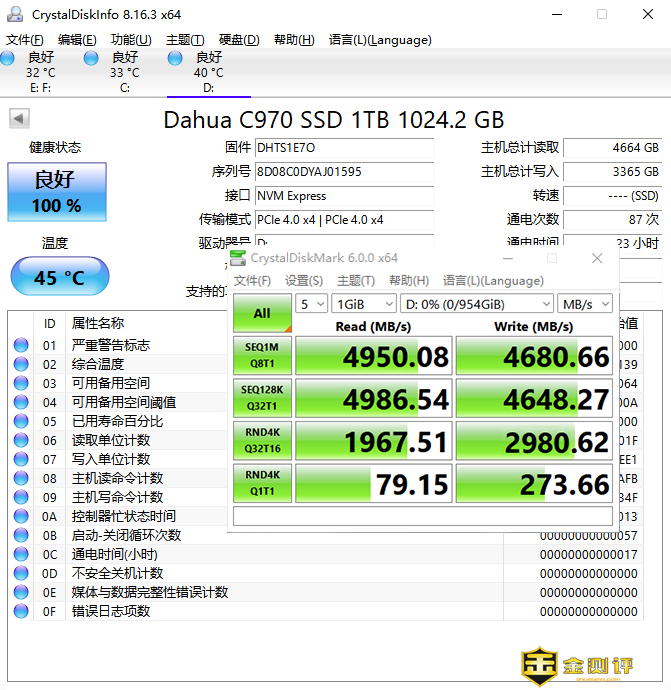The height and width of the screenshot is (690, 671).
Task: Open the test count dropdown showing 5
Action: coord(312,304)
